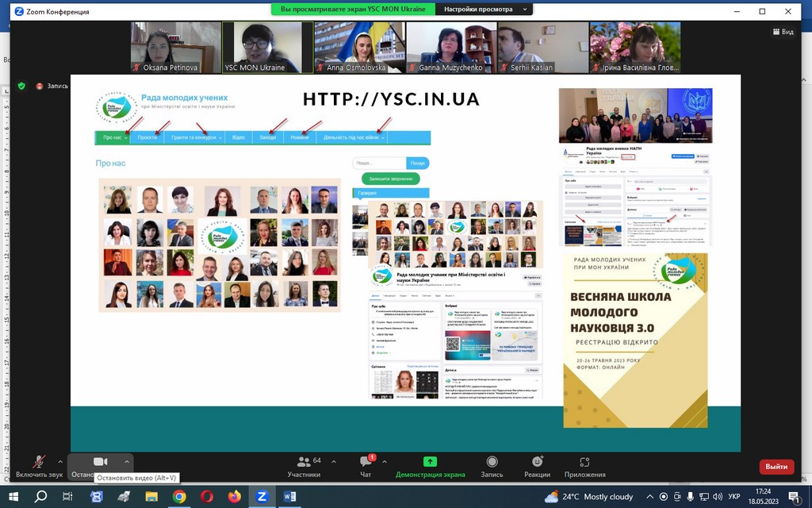The height and width of the screenshot is (508, 812).
Task: Leave meeting with red Выйти button
Action: tap(776, 467)
